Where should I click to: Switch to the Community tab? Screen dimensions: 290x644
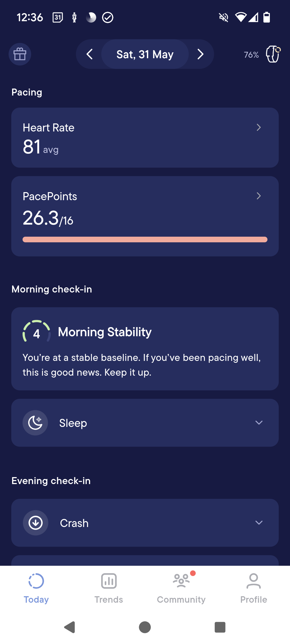pos(181,588)
